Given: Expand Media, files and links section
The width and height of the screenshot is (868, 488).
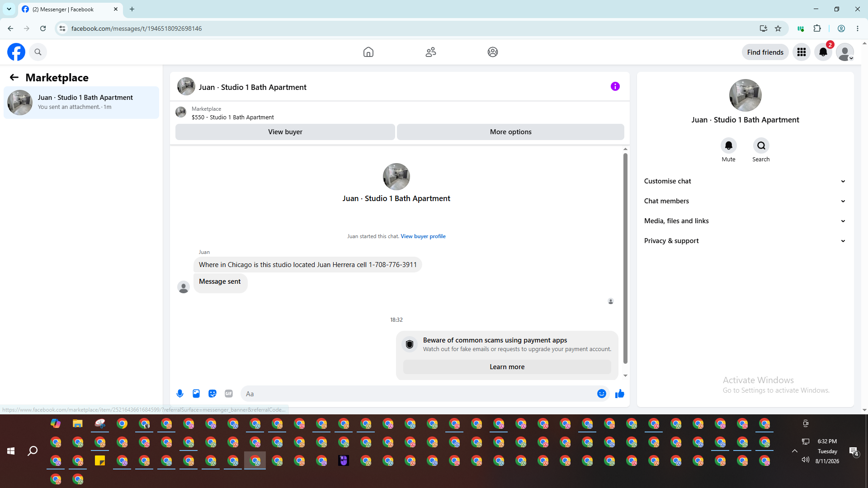Looking at the screenshot, I should 745,221.
